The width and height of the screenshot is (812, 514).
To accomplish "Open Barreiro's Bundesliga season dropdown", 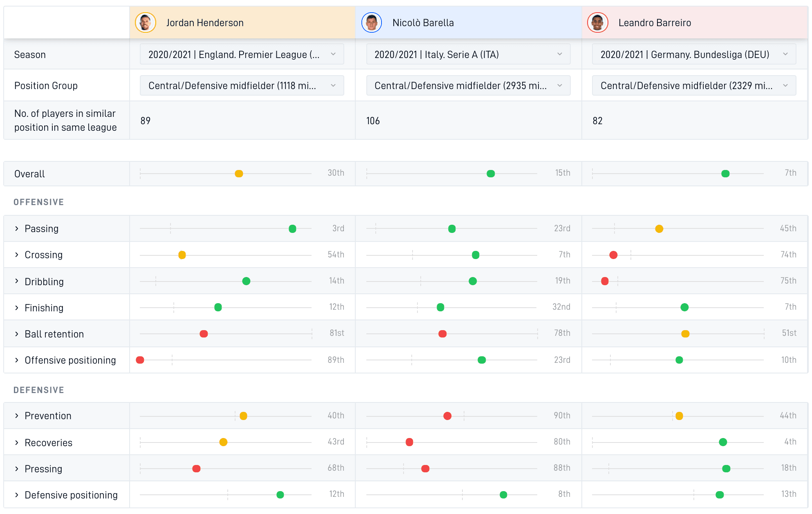I will pyautogui.click(x=694, y=54).
